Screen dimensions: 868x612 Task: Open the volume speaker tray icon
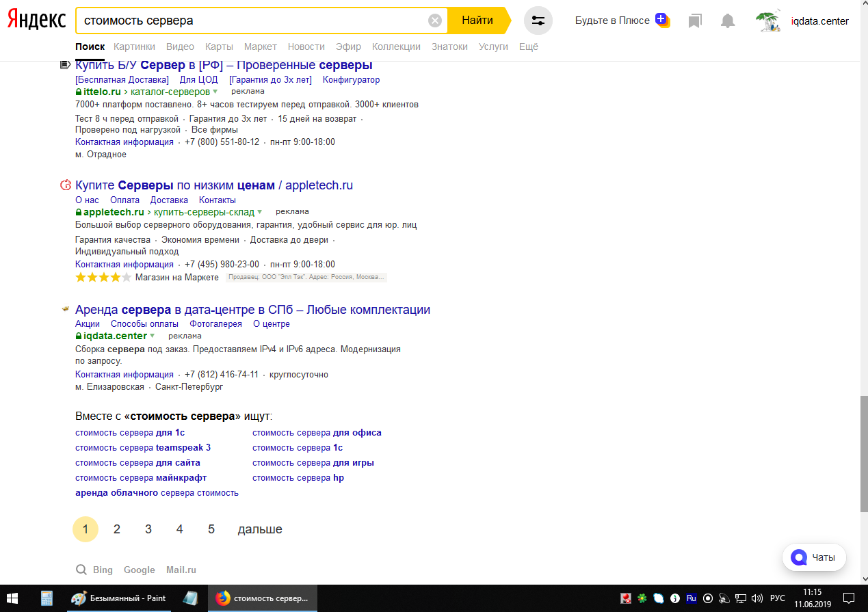pyautogui.click(x=757, y=598)
